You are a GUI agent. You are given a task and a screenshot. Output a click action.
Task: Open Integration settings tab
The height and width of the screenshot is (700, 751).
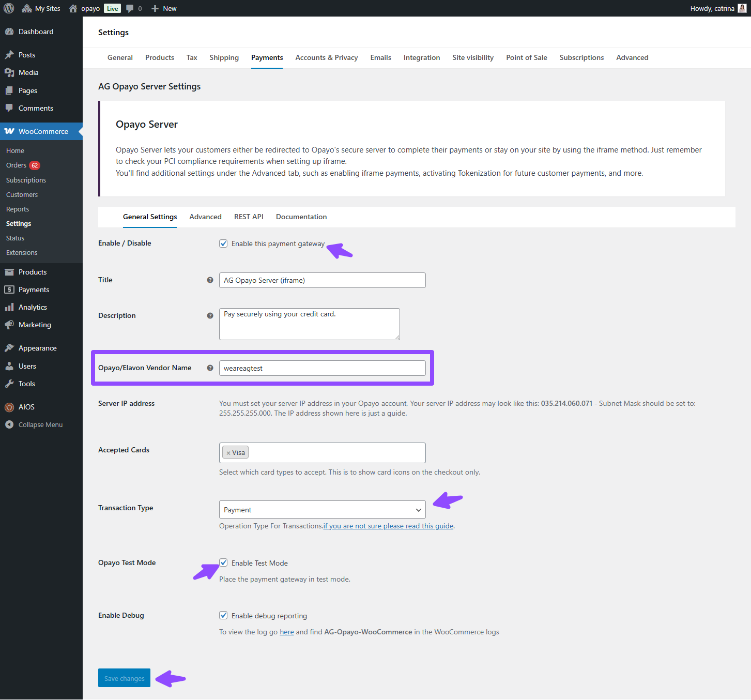pyautogui.click(x=422, y=57)
